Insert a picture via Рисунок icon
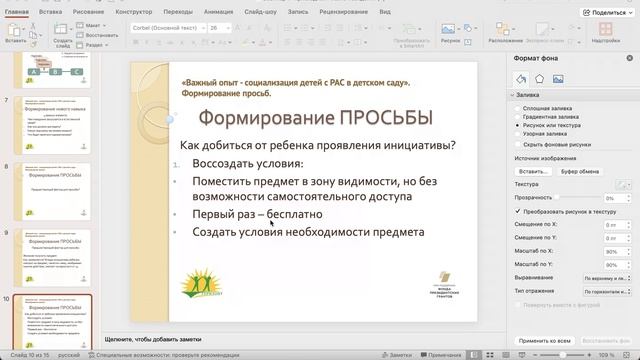The height and width of the screenshot is (360, 640). pos(448,29)
